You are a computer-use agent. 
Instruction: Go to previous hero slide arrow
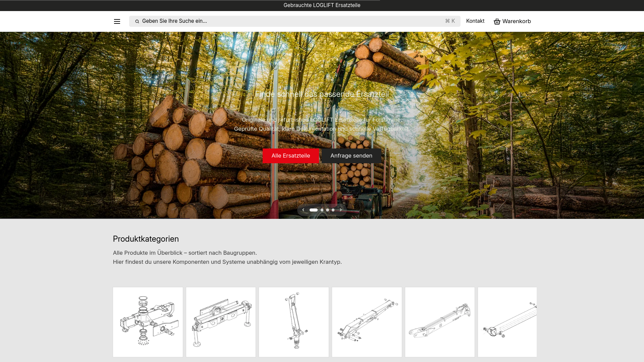tap(303, 210)
